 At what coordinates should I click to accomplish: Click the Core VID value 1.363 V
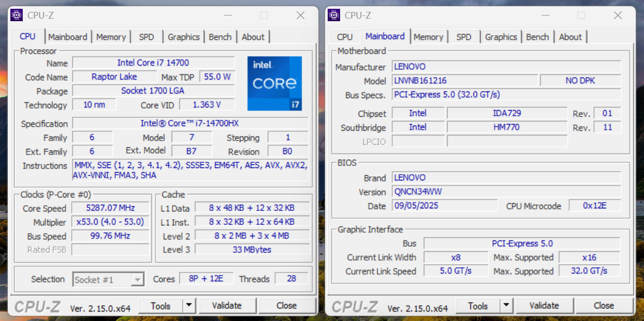click(207, 104)
